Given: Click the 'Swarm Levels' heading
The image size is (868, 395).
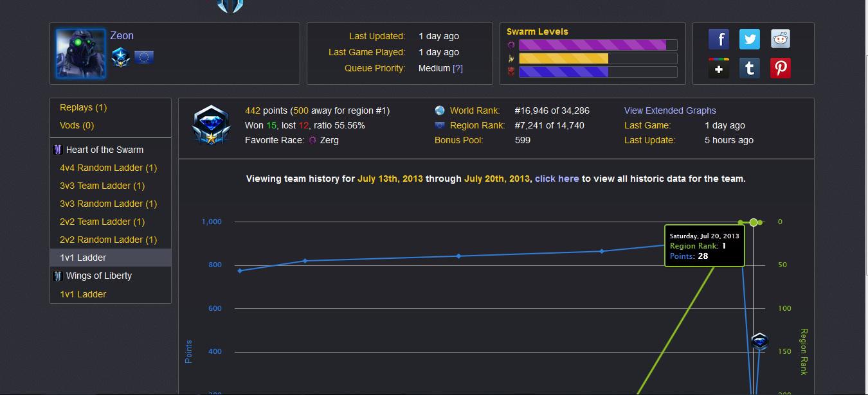Looking at the screenshot, I should point(538,31).
